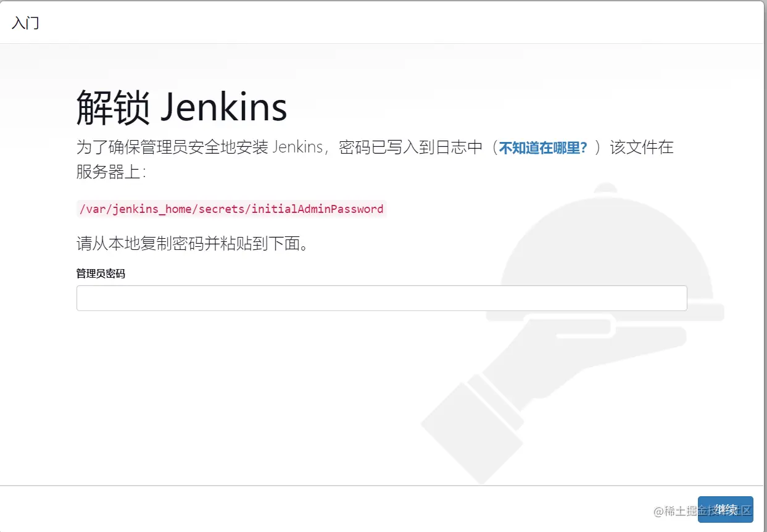Click the 稀土掘金技术社区 watermark
Screen dimensions: 767x532
coord(703,510)
